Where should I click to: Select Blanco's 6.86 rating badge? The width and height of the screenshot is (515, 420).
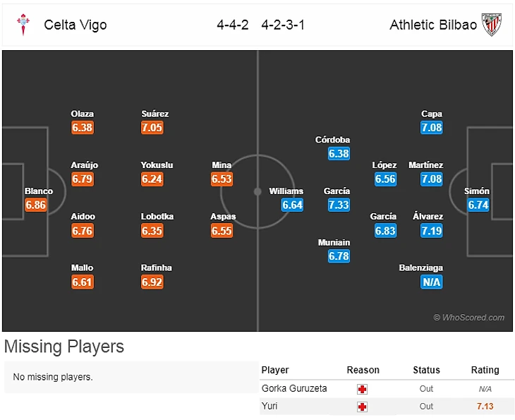(35, 205)
